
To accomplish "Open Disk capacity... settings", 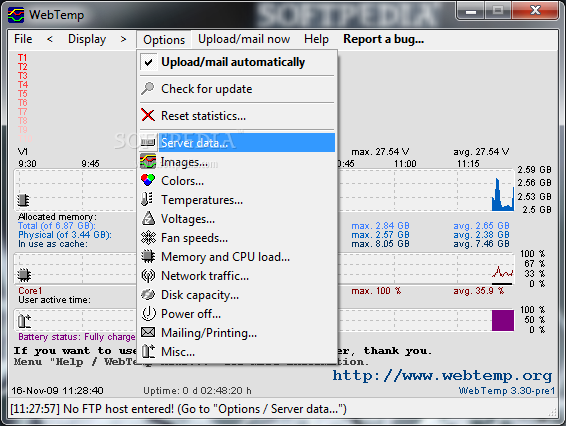I will pyautogui.click(x=237, y=295).
